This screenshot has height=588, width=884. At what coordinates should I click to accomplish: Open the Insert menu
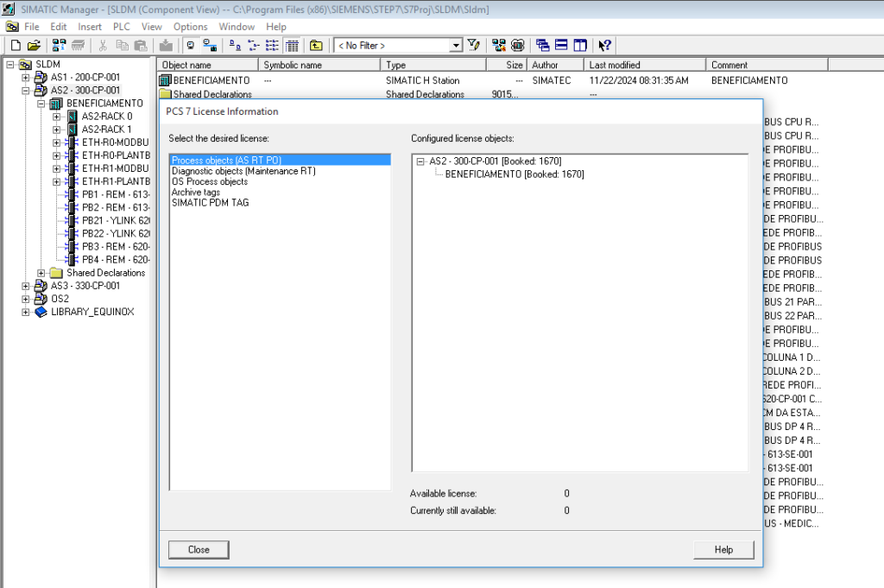pos(90,27)
